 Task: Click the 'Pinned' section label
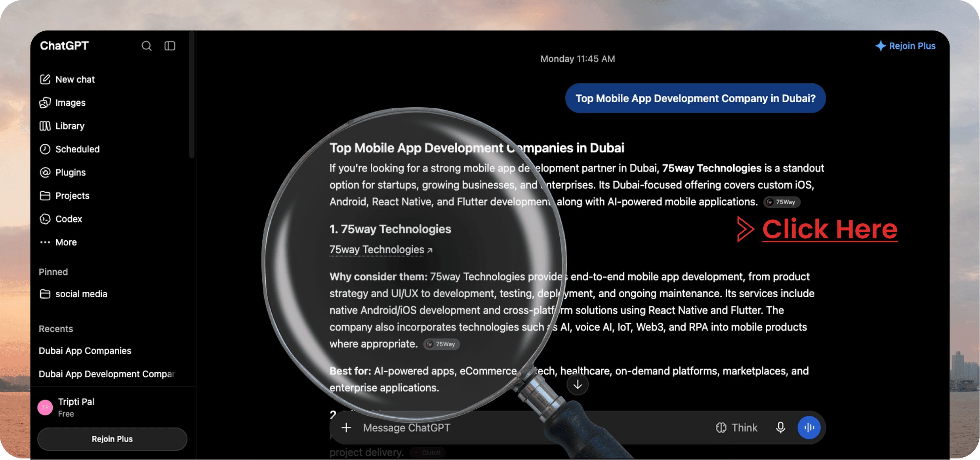pos(53,272)
